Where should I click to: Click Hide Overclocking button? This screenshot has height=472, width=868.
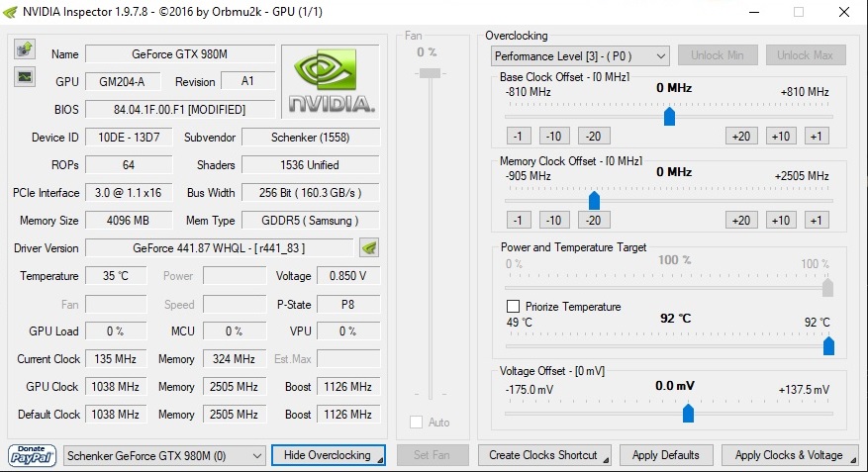click(x=329, y=455)
